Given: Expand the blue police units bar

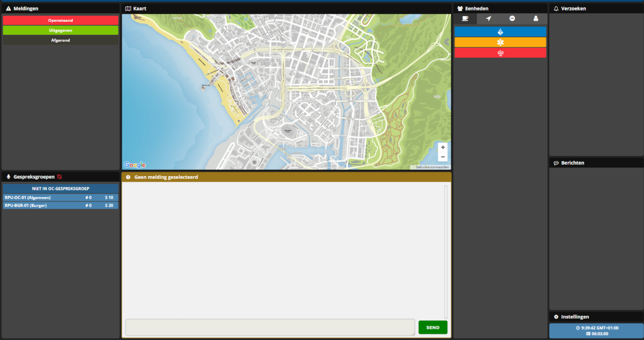Looking at the screenshot, I should (500, 32).
